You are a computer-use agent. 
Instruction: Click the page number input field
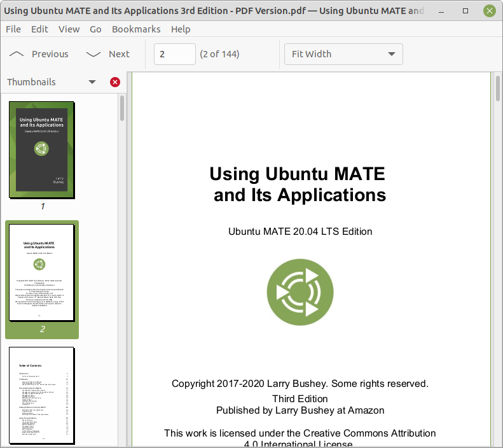[x=174, y=54]
